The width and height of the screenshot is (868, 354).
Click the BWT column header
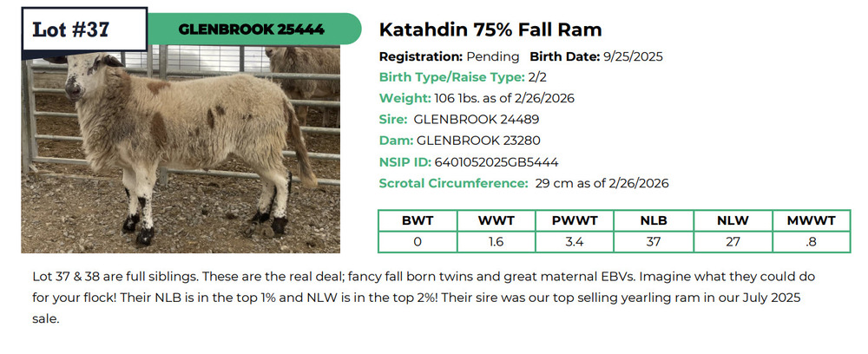coord(418,220)
